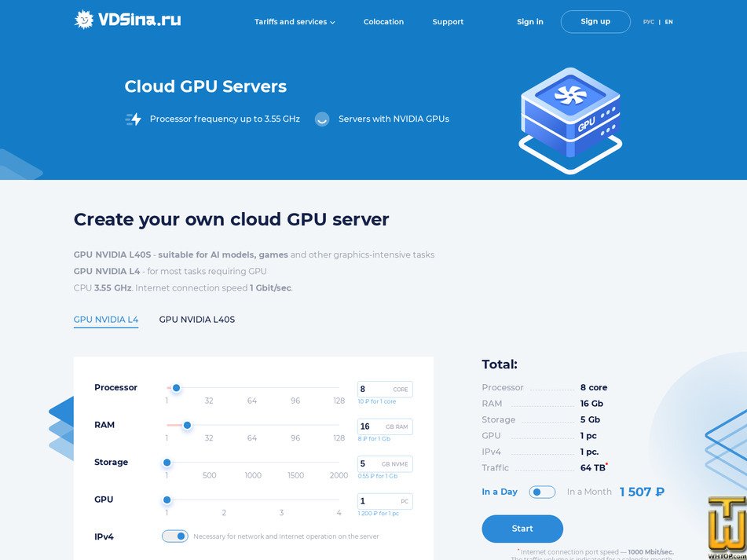Click '10 ₽ for 1 core' price hint
This screenshot has width=747, height=560.
point(377,401)
